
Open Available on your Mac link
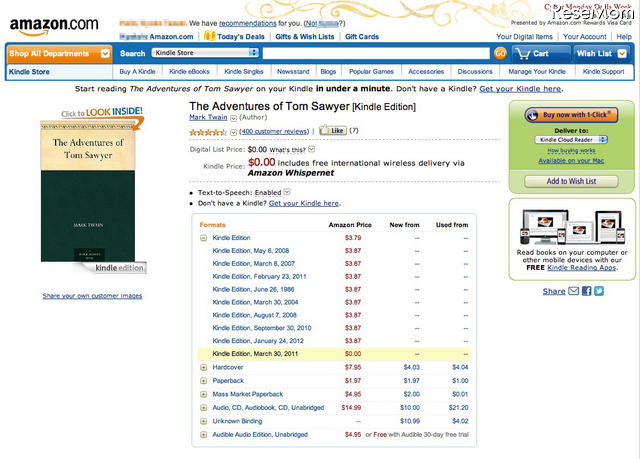tap(571, 161)
